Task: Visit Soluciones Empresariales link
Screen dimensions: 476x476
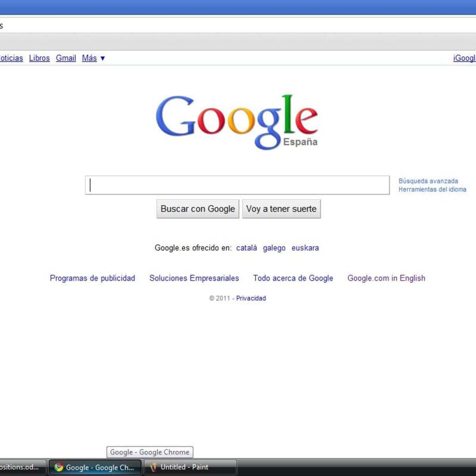Action: 194,278
